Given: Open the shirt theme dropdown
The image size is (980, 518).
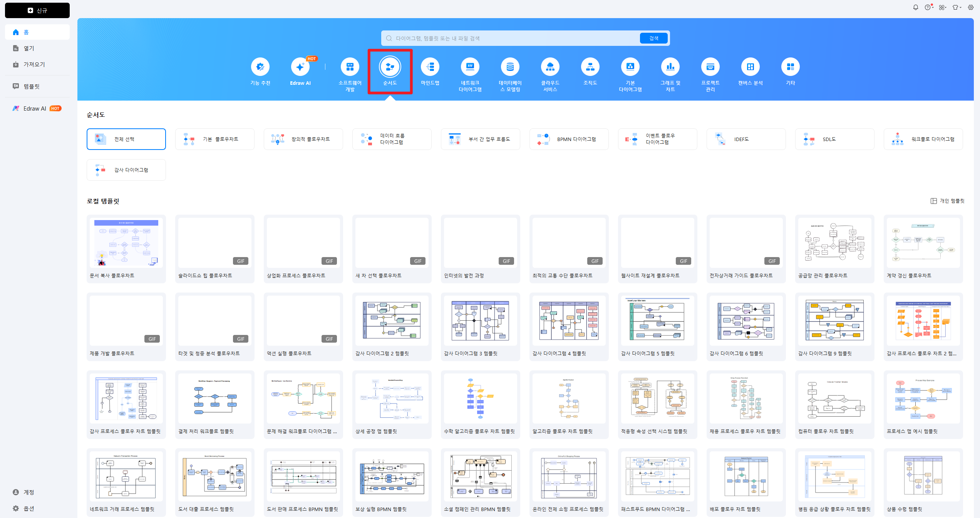Looking at the screenshot, I should [x=956, y=7].
